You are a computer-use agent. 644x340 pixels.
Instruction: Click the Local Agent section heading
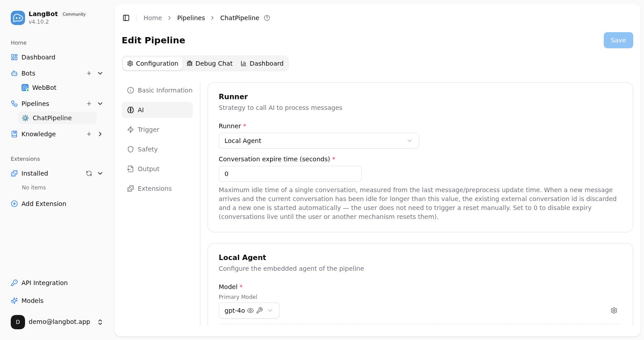coord(242,257)
